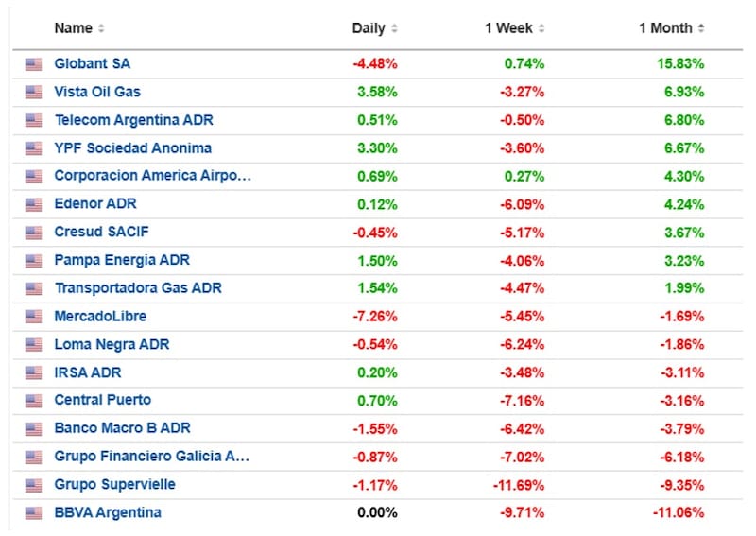Sort by Daily using its sort arrows
756x536 pixels.
coord(394,28)
